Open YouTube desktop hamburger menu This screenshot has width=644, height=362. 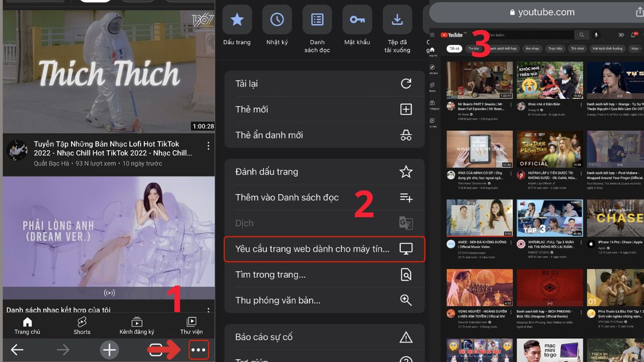click(x=433, y=35)
